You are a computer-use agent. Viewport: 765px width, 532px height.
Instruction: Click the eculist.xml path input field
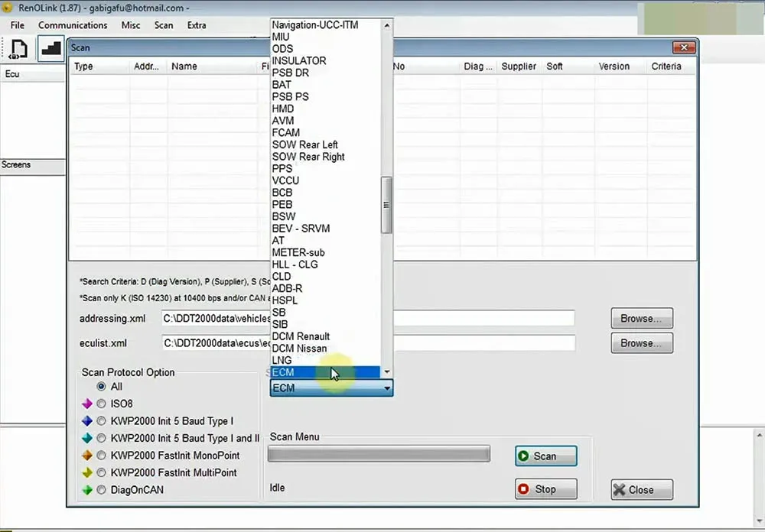(x=369, y=343)
